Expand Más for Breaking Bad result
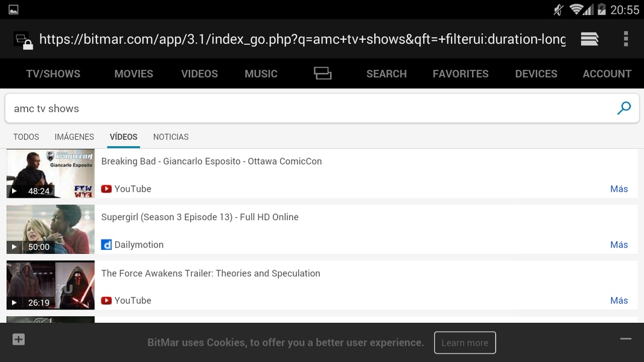644x362 pixels. click(x=619, y=189)
